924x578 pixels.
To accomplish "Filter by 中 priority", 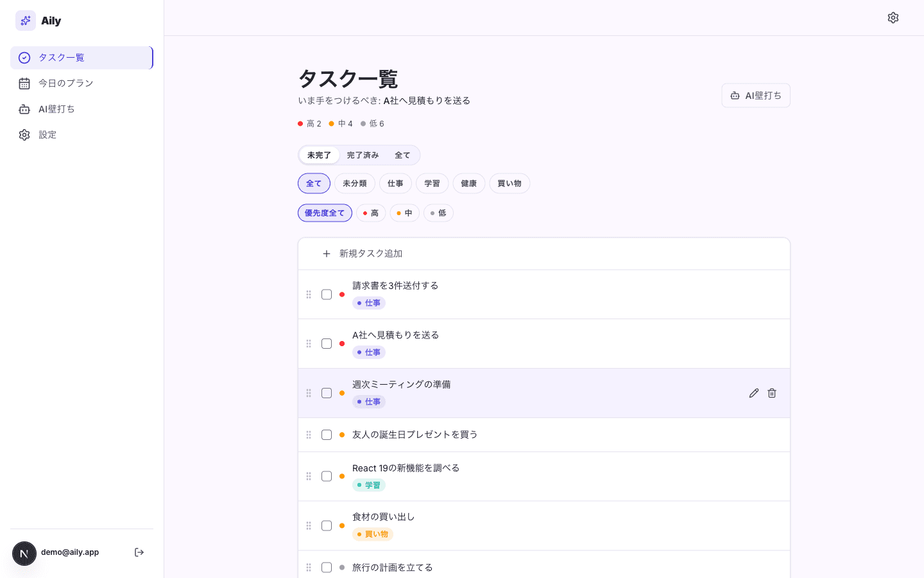I will [405, 213].
